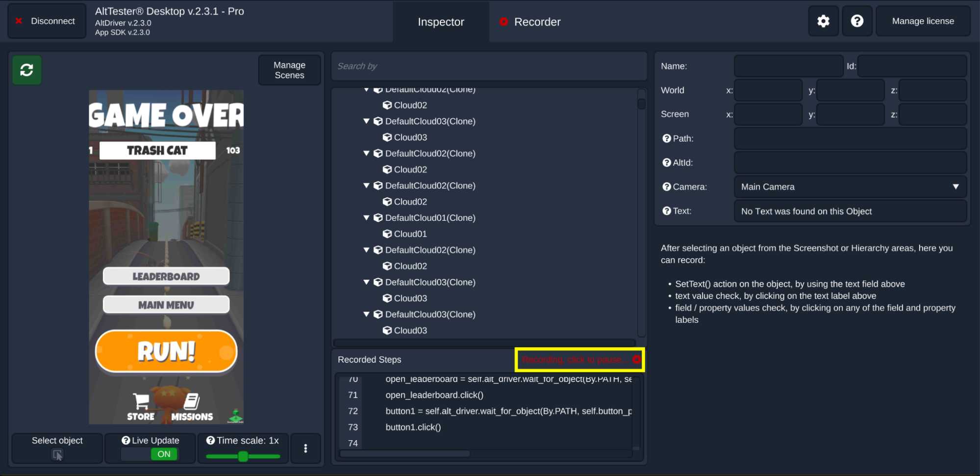Click the 'Recorded Steps' heading
Viewport: 980px width, 476px height.
coord(369,360)
